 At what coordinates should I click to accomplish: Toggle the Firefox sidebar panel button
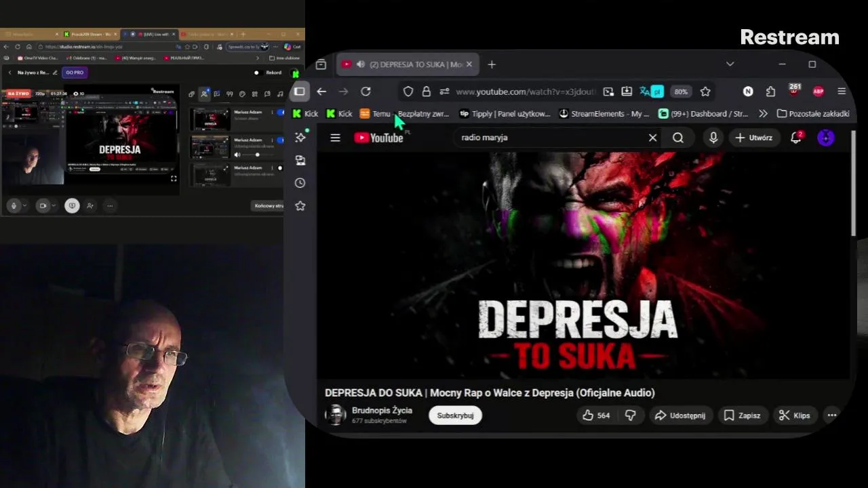click(299, 91)
